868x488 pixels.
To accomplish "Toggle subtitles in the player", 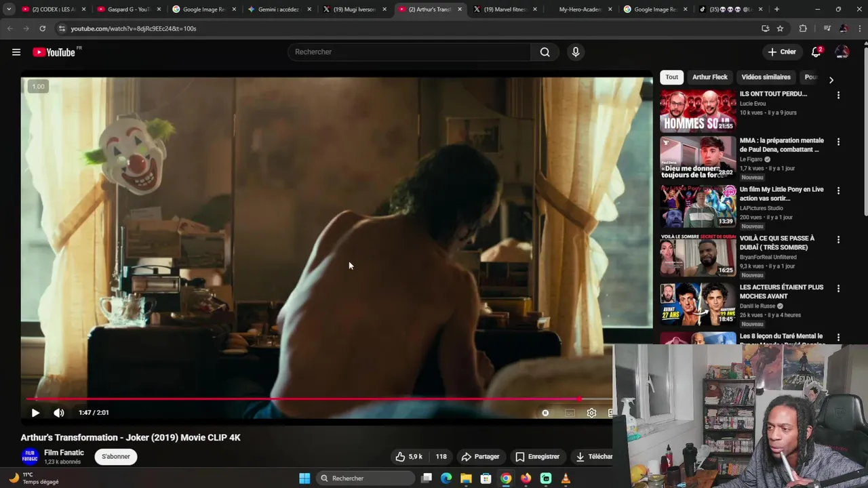I will click(x=570, y=413).
